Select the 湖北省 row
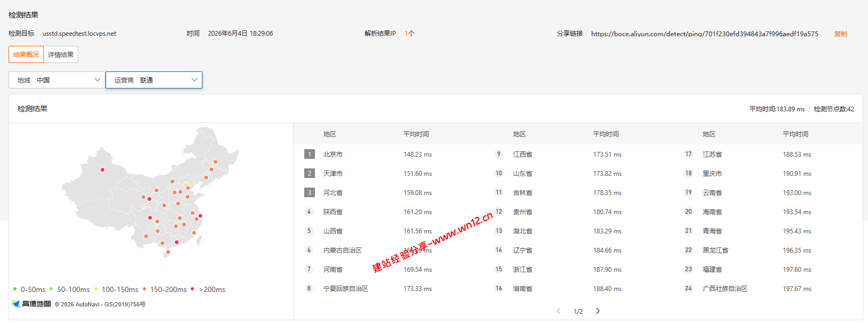This screenshot has height=324, width=868. (578, 231)
